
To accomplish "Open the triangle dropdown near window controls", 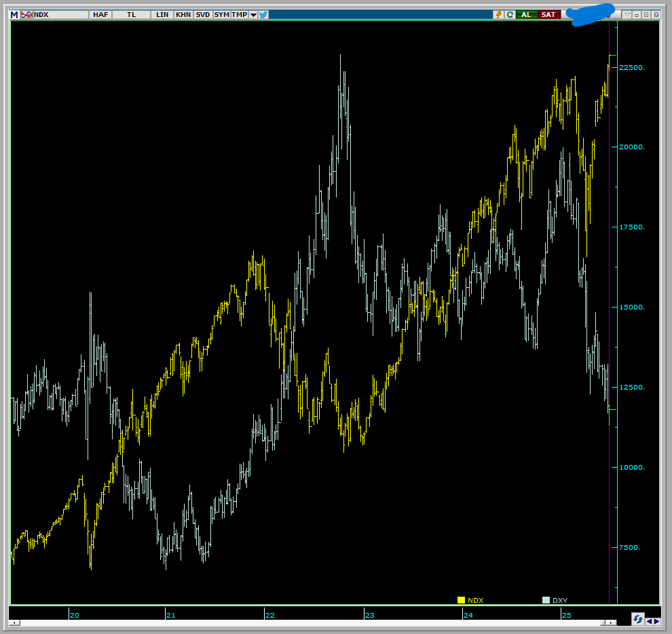I will 628,14.
